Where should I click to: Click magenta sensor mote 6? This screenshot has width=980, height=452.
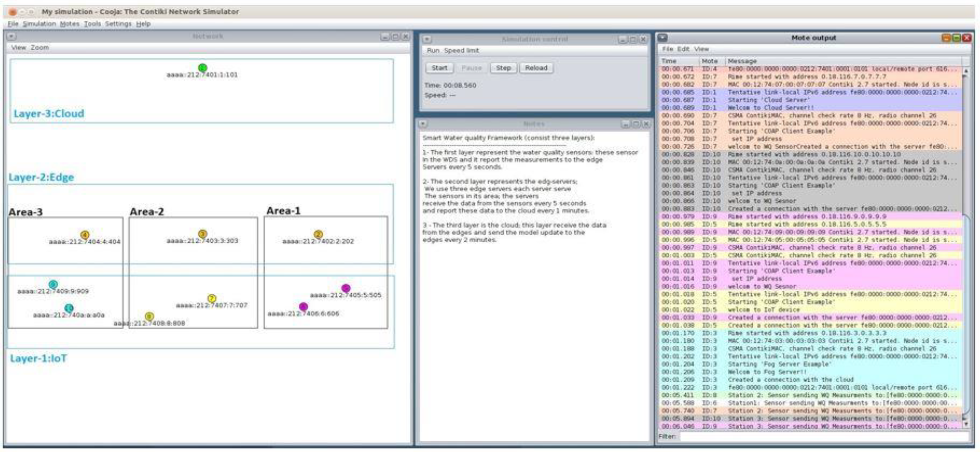tap(303, 306)
